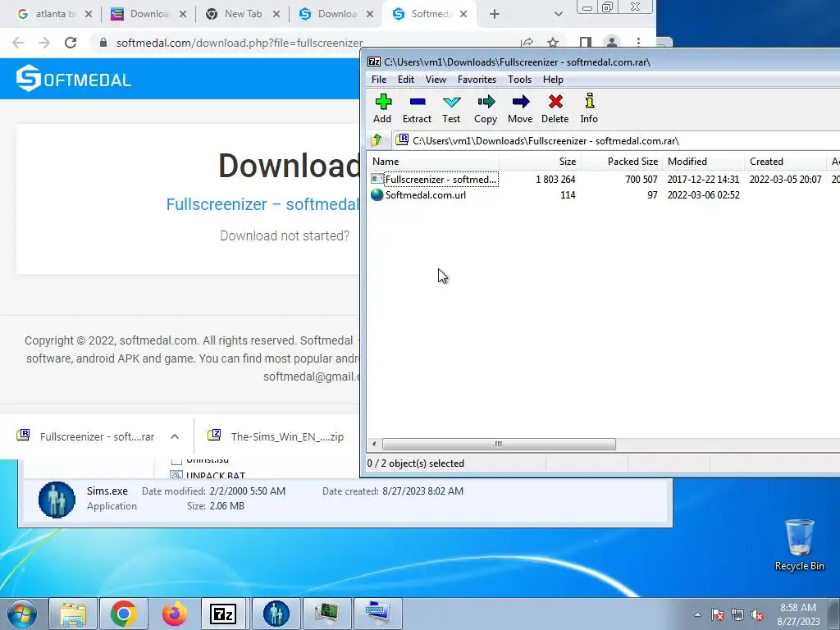Open the View menu in 7-Zip
Screen dimensions: 840x630
pos(436,80)
